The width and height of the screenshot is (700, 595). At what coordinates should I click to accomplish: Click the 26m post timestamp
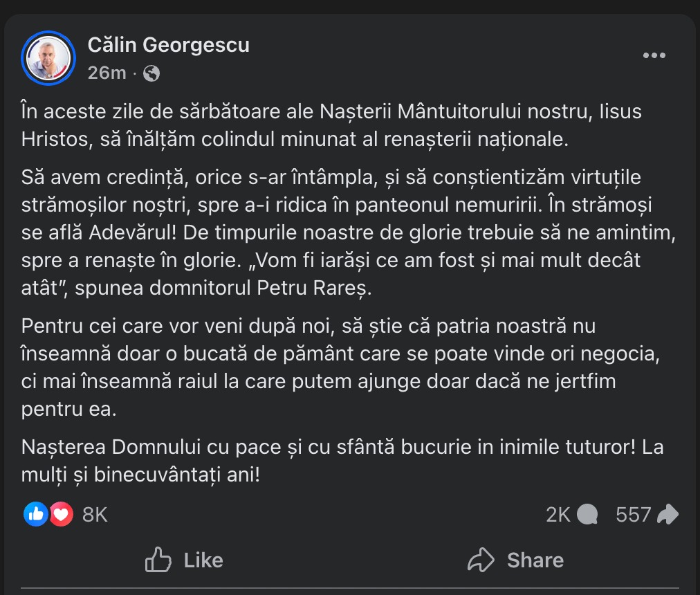click(107, 73)
